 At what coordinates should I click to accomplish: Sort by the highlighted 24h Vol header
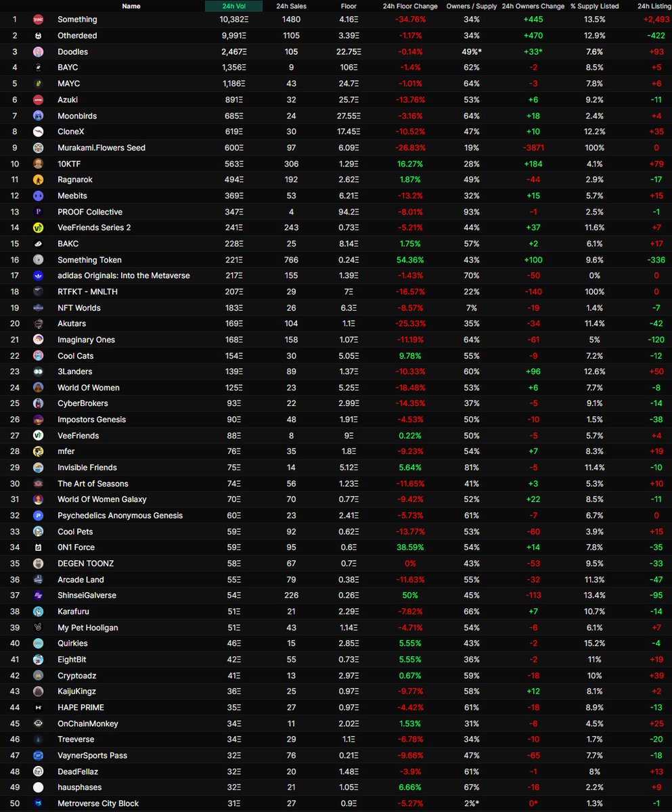coord(233,6)
